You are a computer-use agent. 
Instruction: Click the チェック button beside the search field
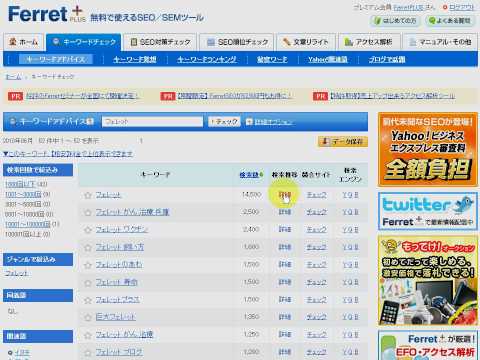(224, 122)
